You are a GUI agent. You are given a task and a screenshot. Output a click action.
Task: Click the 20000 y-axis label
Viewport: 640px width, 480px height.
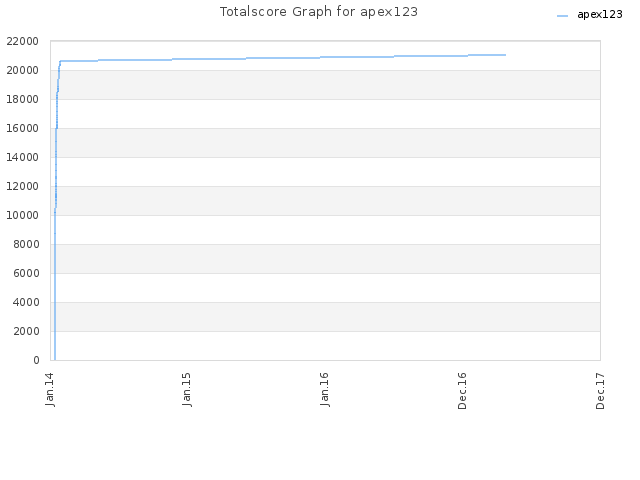click(22, 70)
